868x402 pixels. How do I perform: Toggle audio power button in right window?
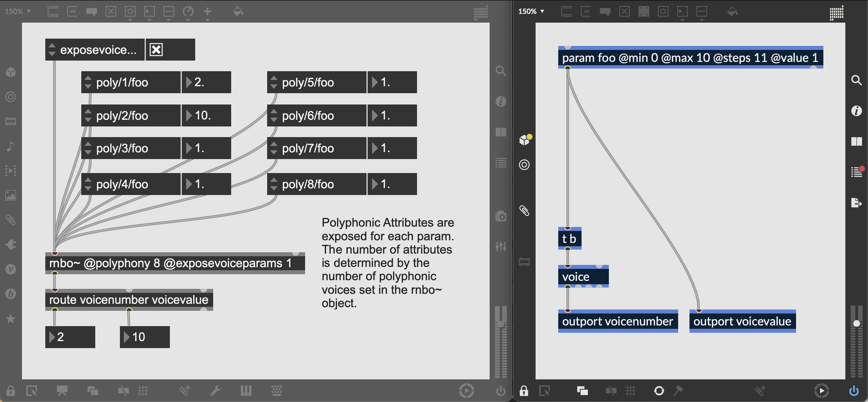(x=853, y=391)
